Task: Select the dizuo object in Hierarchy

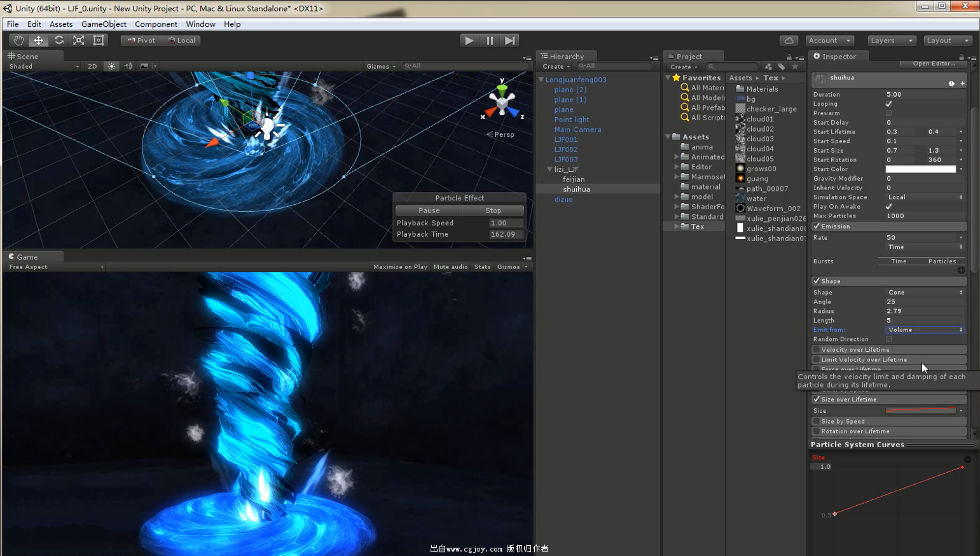Action: [563, 199]
